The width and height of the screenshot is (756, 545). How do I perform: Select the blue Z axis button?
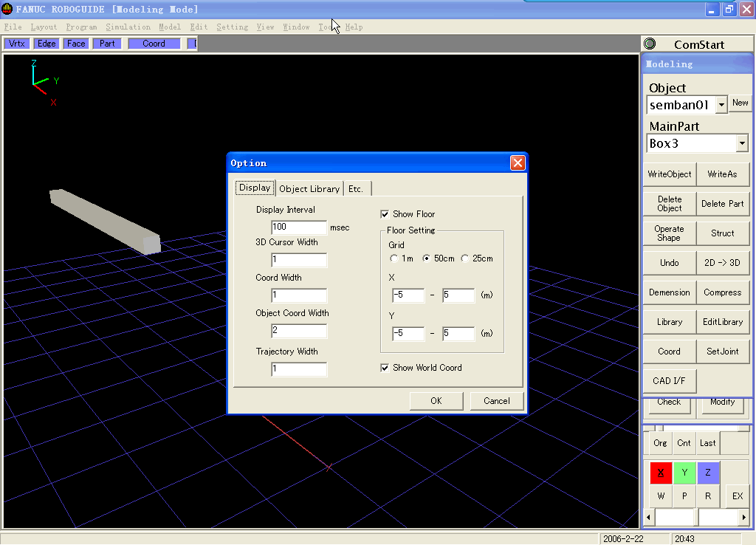coord(708,473)
